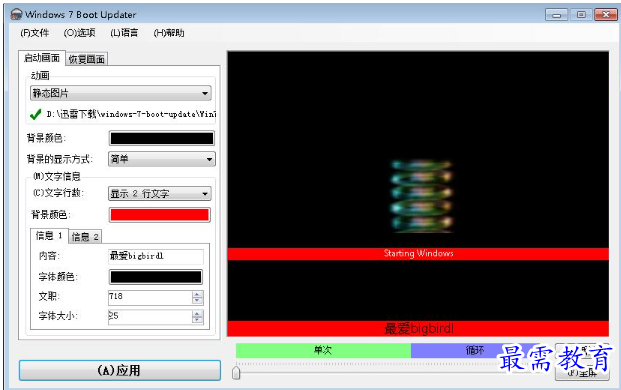This screenshot has width=621, height=390.
Task: Open the black 背景颜色 swatch
Action: (x=162, y=138)
